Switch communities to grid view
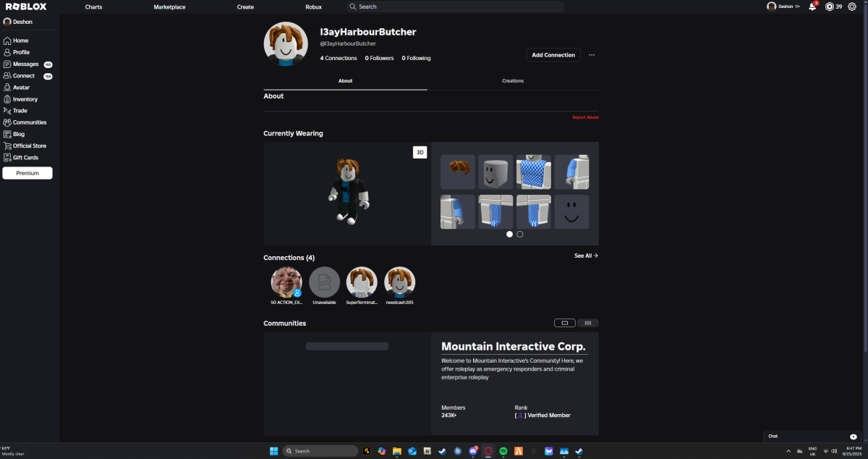The image size is (868, 459). pyautogui.click(x=587, y=323)
